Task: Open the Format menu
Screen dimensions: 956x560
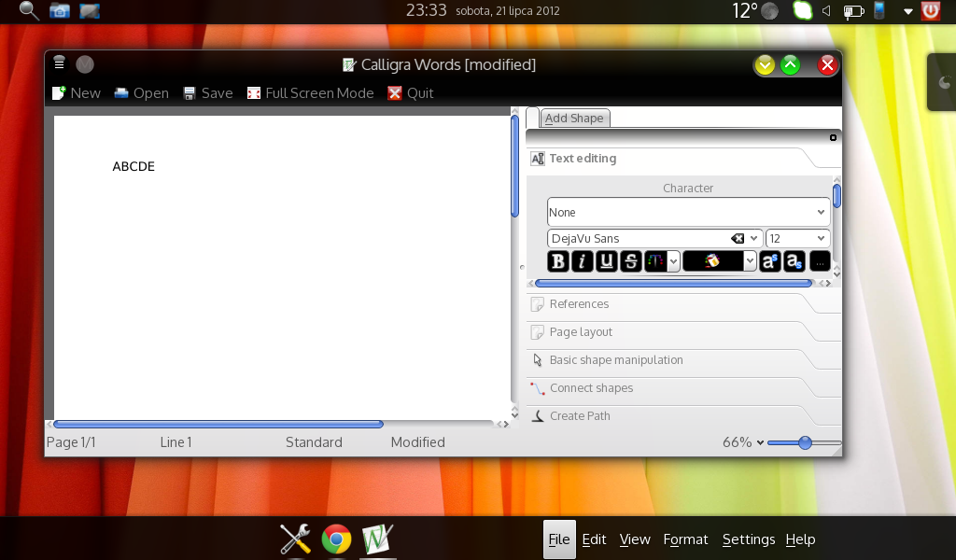Action: tap(685, 539)
